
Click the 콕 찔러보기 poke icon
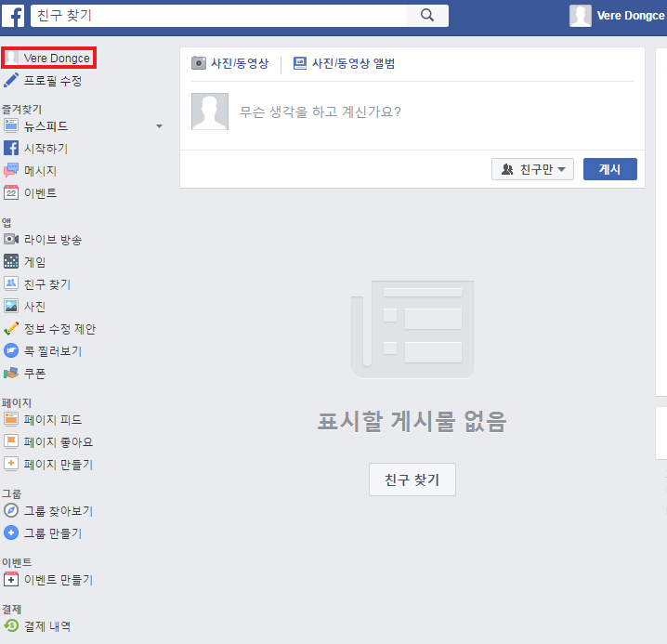tap(11, 350)
